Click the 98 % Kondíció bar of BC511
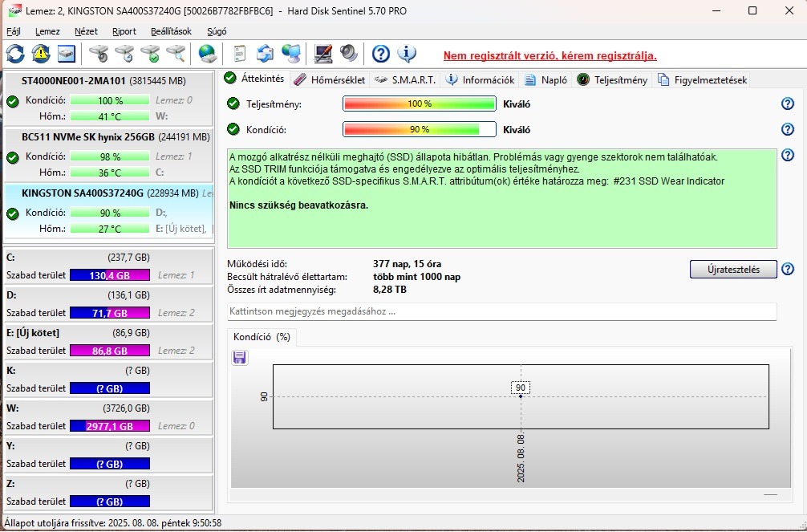 [110, 156]
